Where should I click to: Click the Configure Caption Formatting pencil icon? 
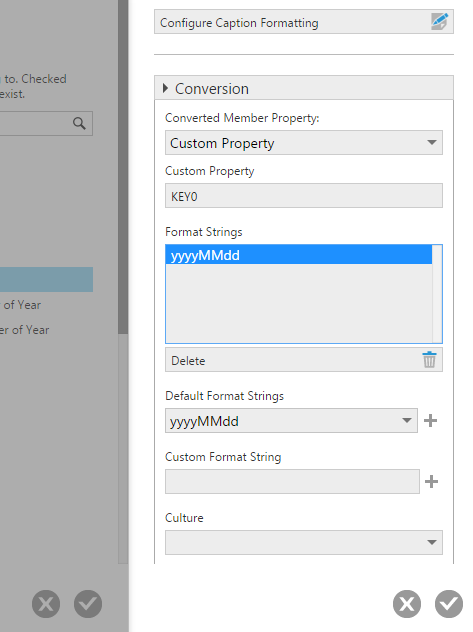(439, 21)
